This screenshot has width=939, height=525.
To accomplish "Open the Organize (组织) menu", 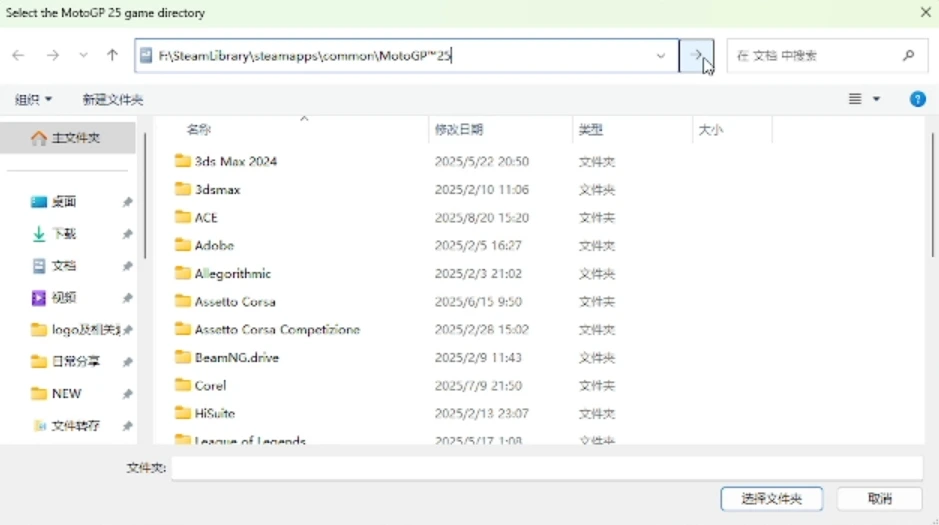I will click(33, 100).
